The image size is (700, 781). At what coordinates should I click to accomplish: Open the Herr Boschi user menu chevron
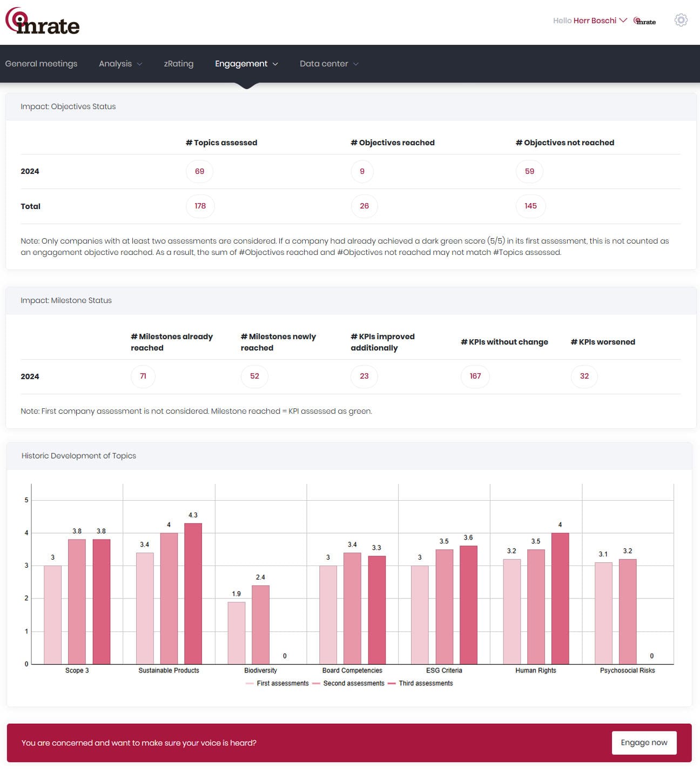pyautogui.click(x=623, y=21)
